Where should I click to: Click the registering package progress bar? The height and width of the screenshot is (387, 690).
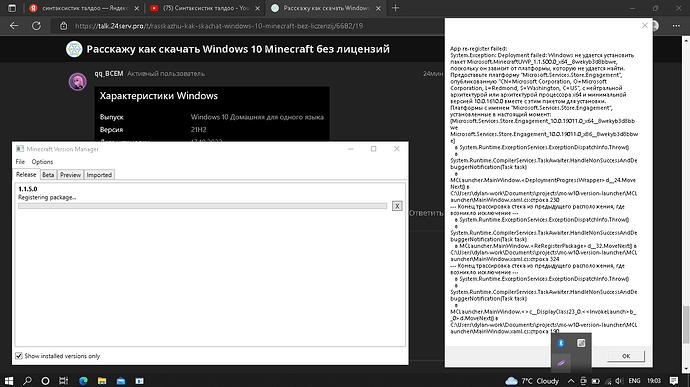point(202,206)
